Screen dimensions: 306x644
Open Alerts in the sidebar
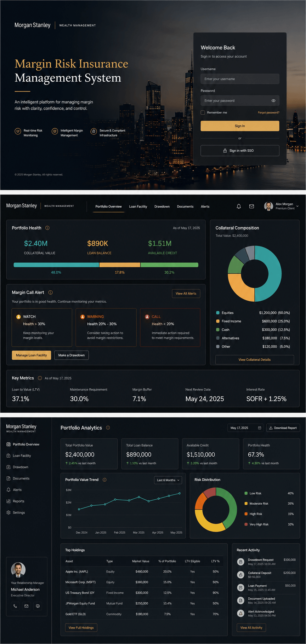tap(15, 490)
